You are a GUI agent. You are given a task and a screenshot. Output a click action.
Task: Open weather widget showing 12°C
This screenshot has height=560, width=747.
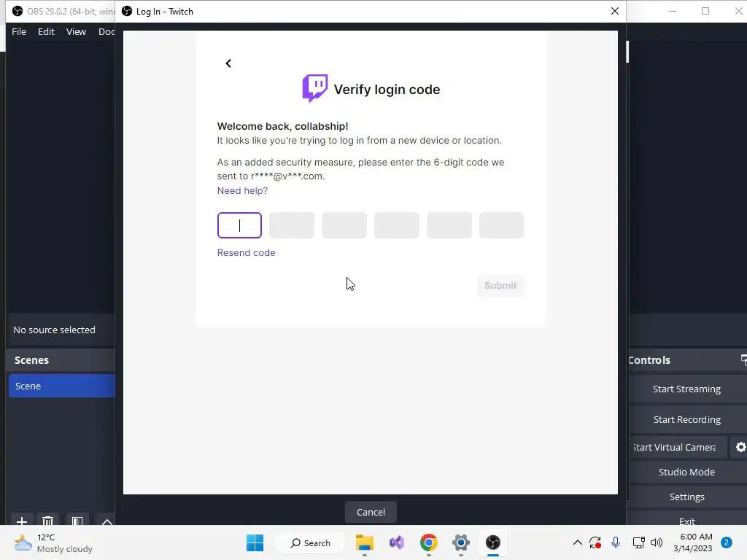pos(53,543)
